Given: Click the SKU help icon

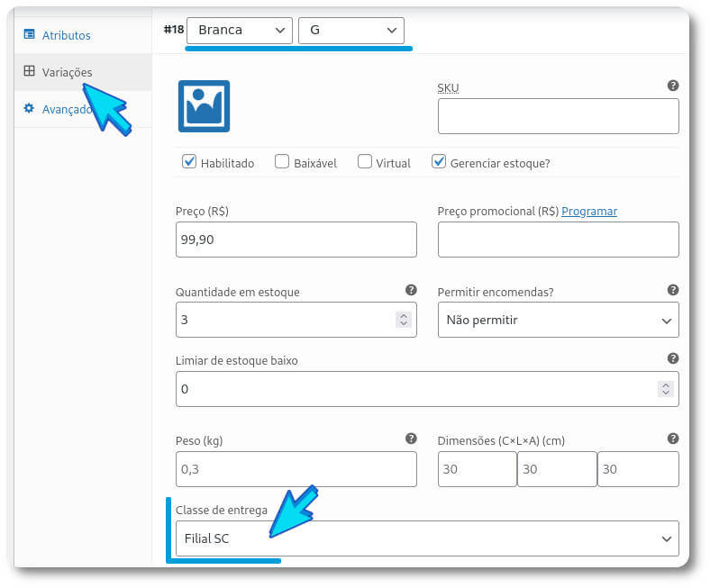Looking at the screenshot, I should pyautogui.click(x=673, y=86).
